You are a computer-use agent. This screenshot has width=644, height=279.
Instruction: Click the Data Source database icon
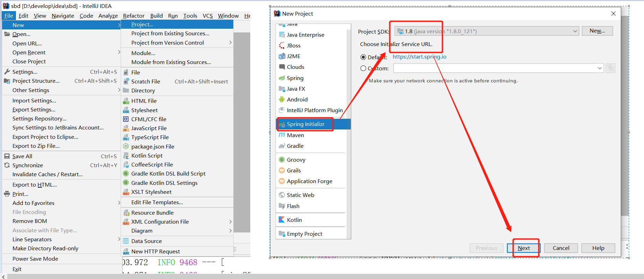pos(126,241)
